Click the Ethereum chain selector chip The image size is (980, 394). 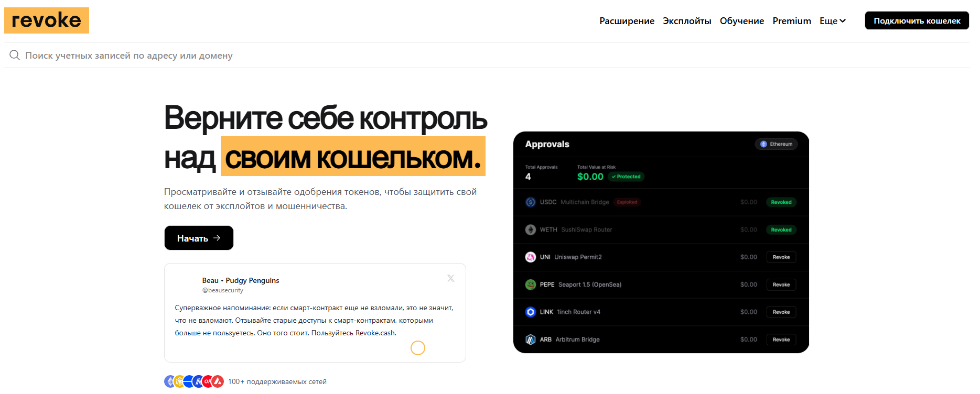pyautogui.click(x=776, y=144)
